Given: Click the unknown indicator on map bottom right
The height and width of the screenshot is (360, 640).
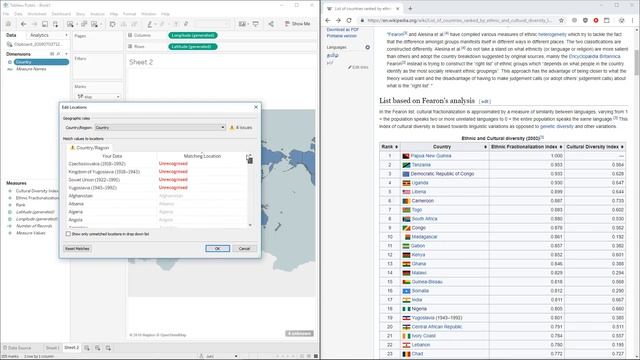Looking at the screenshot, I should coord(299,333).
